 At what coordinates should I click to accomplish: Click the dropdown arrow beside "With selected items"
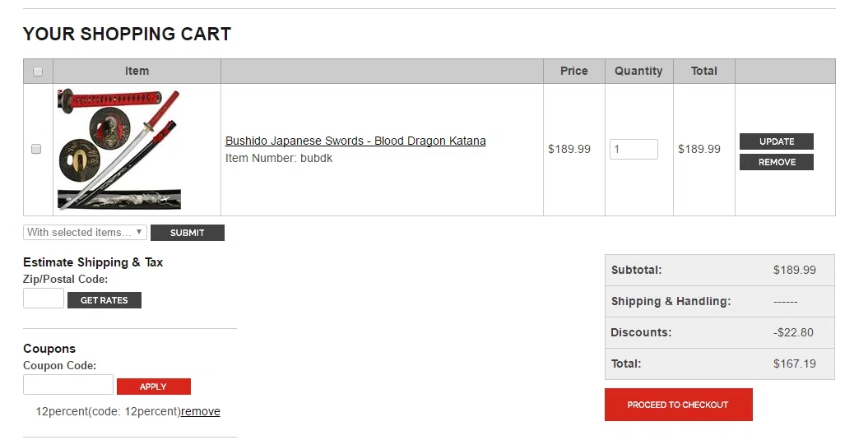pyautogui.click(x=139, y=232)
